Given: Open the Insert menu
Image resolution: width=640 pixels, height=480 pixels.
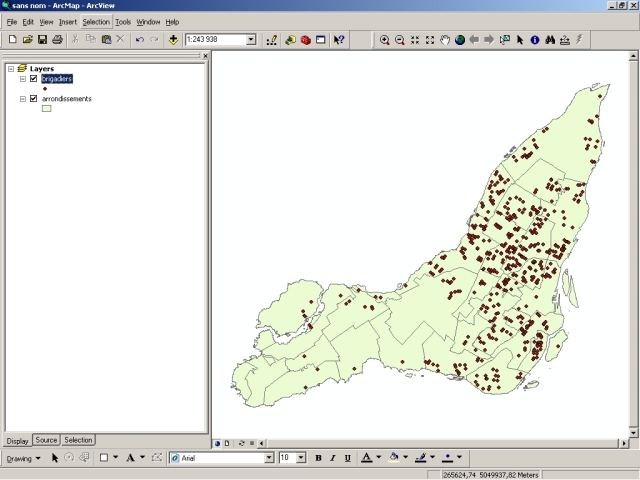Looking at the screenshot, I should (x=68, y=22).
